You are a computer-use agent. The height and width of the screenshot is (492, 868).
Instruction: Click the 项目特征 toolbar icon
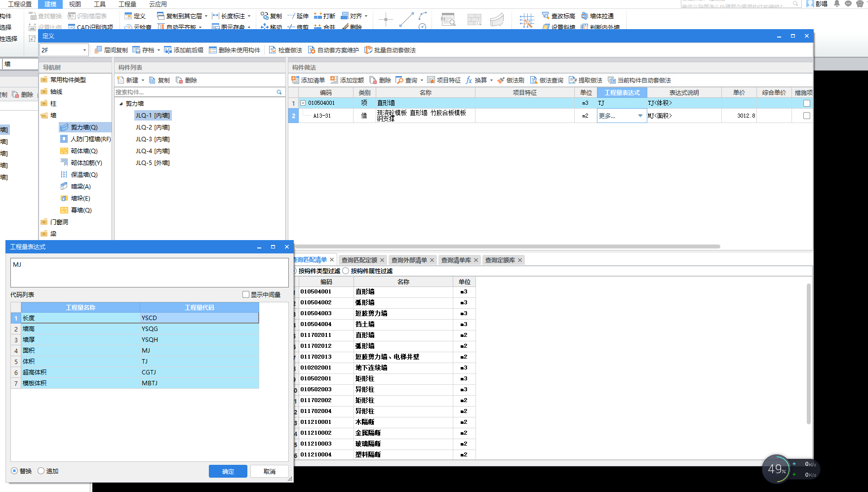click(x=431, y=80)
